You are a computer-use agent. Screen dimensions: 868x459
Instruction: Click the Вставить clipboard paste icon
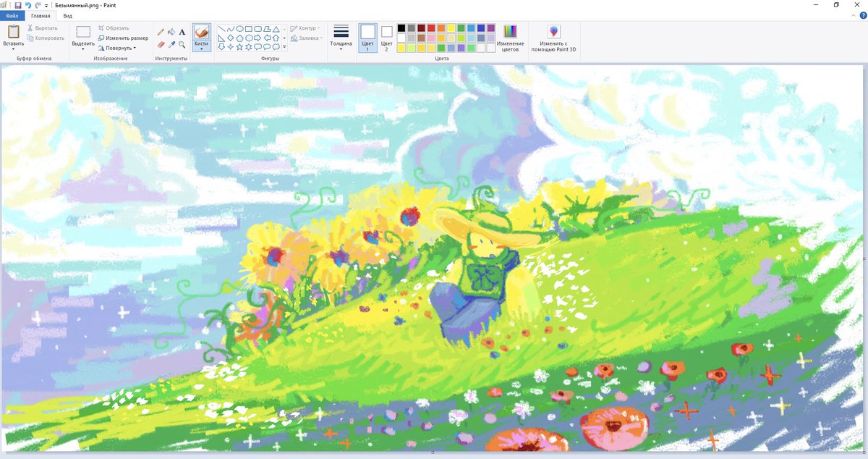coord(13,32)
